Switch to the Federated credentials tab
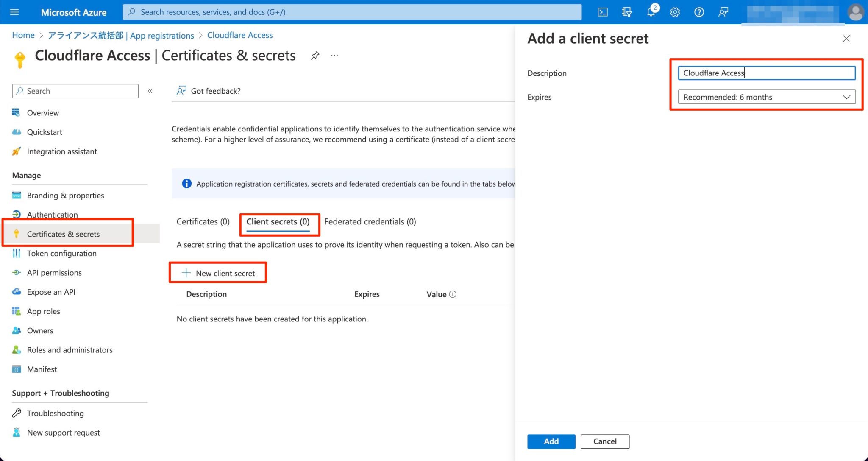The image size is (868, 461). point(370,221)
